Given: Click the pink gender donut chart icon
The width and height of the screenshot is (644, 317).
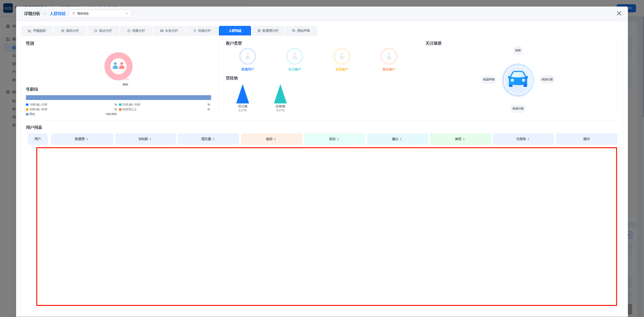Looking at the screenshot, I should 118,66.
